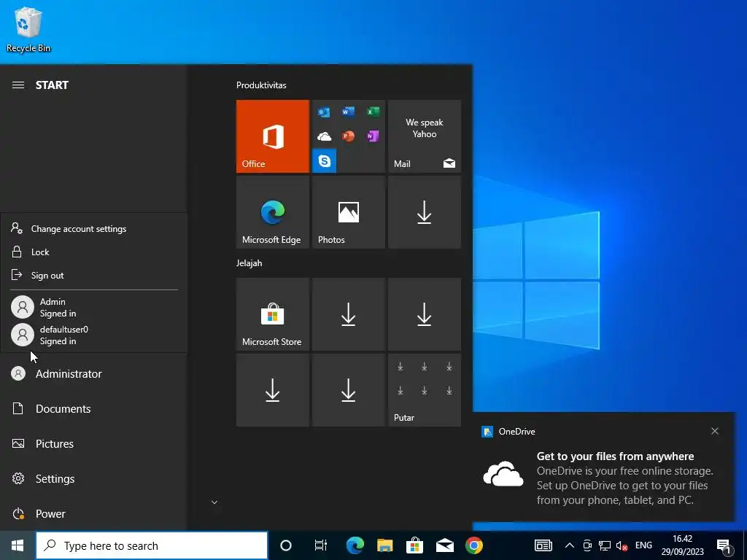Open the clock showing 16.42

(682, 545)
